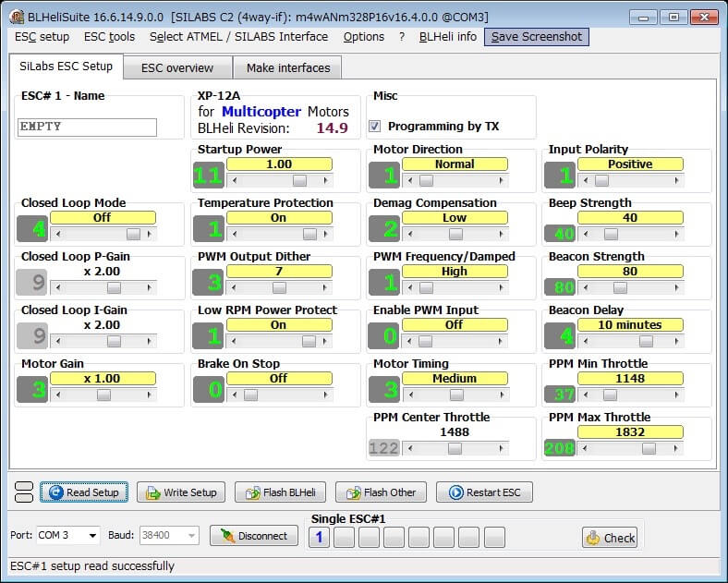Click the PWM Frequency/Damped slider thumb
728x583 pixels.
coord(426,287)
